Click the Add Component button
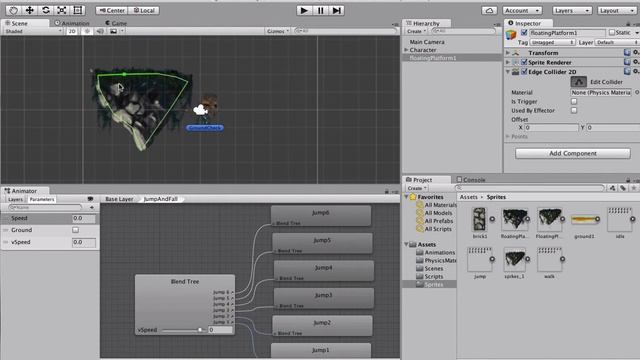 pyautogui.click(x=573, y=153)
